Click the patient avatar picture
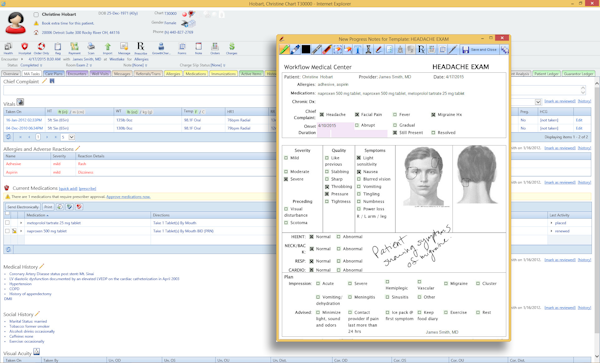Image resolution: width=600 pixels, height=363 pixels. (x=16, y=23)
